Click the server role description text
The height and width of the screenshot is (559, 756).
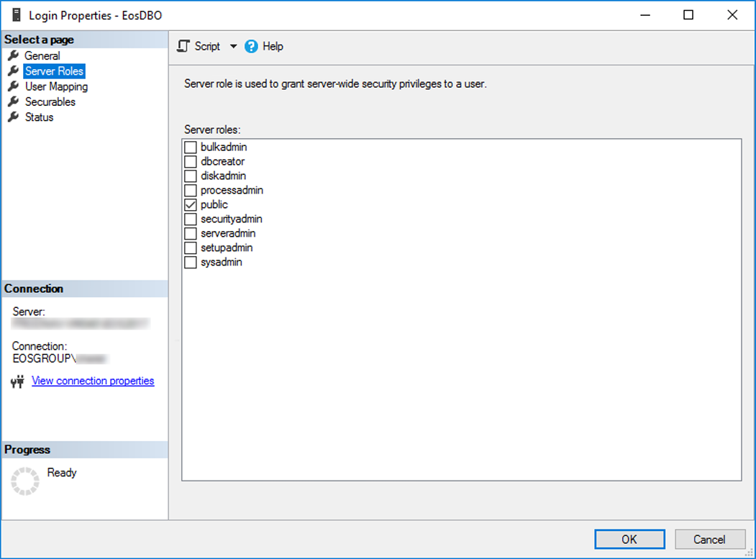click(x=336, y=84)
